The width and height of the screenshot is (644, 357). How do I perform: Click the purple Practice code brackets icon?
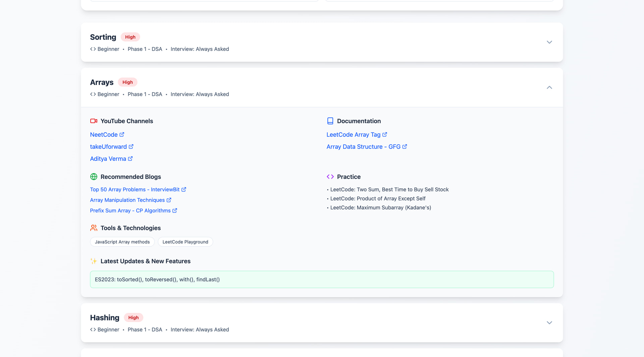330,177
